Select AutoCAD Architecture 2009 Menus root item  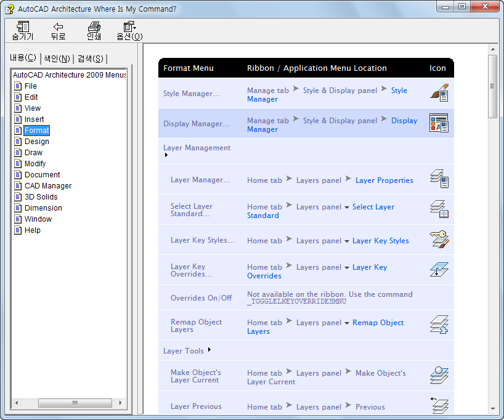pos(69,75)
